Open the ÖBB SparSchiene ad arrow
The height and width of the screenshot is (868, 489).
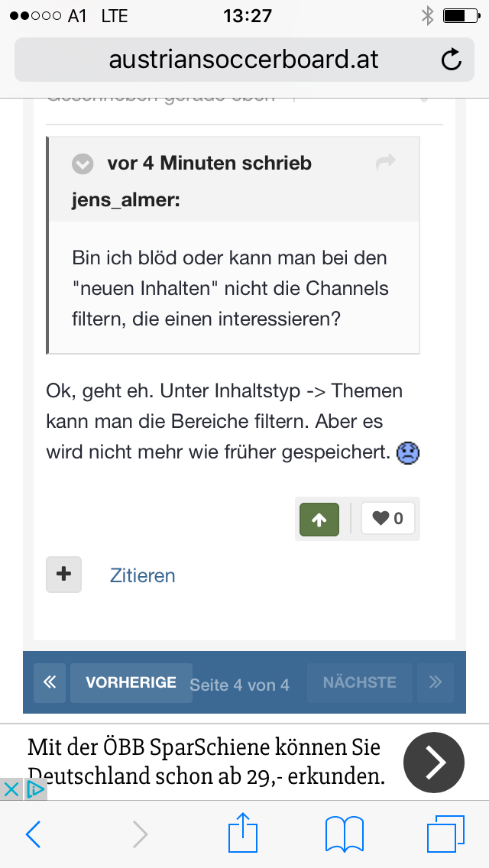click(x=433, y=762)
